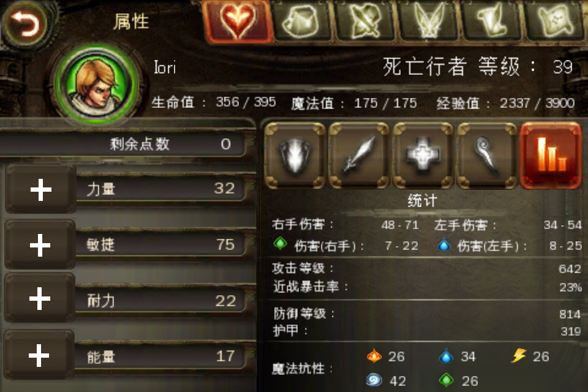Select the heart attributes tab
Screen dimensions: 588x392
(238, 20)
